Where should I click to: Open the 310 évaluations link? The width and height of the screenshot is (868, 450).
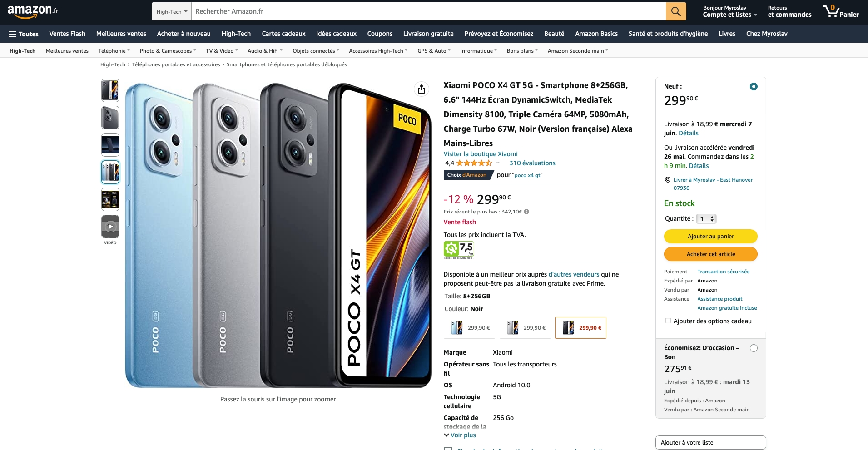pyautogui.click(x=532, y=163)
